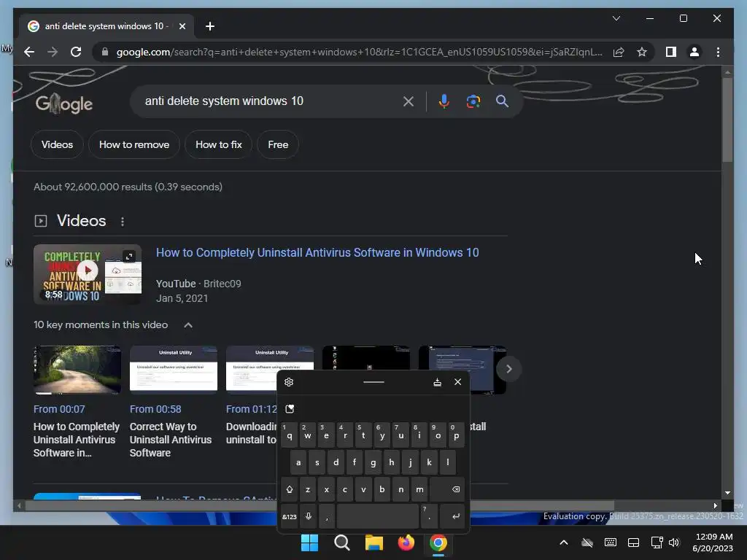Tap the Shift key on keyboard

tap(289, 489)
